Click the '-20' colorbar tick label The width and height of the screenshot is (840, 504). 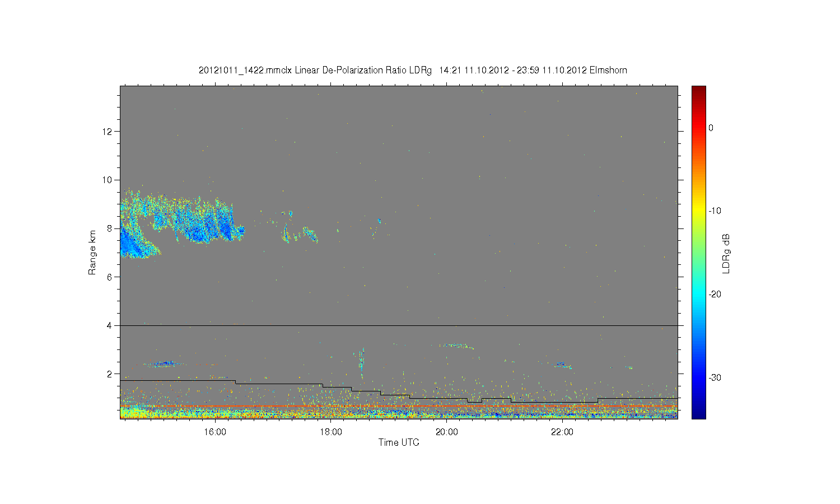click(x=715, y=295)
